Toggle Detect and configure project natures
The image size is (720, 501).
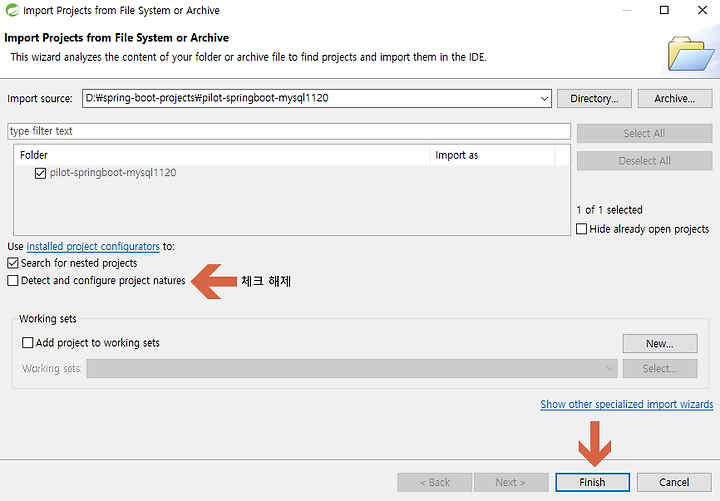tap(13, 281)
